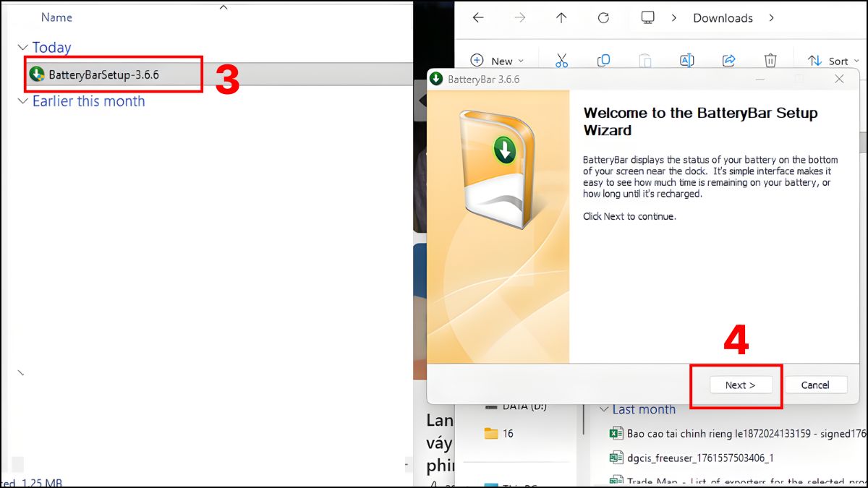Click the yellow folder icon for 16

tap(491, 434)
